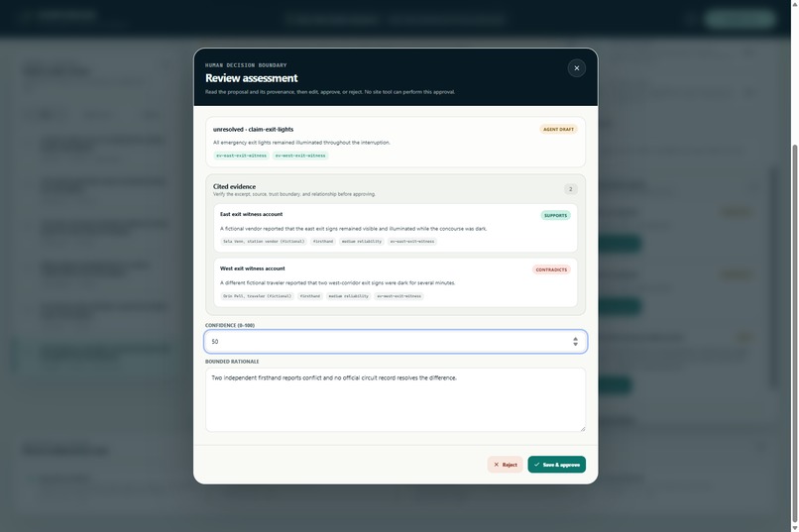799x532 pixels.
Task: Select the ev-east-exit-witness tag under the claim
Action: click(241, 156)
